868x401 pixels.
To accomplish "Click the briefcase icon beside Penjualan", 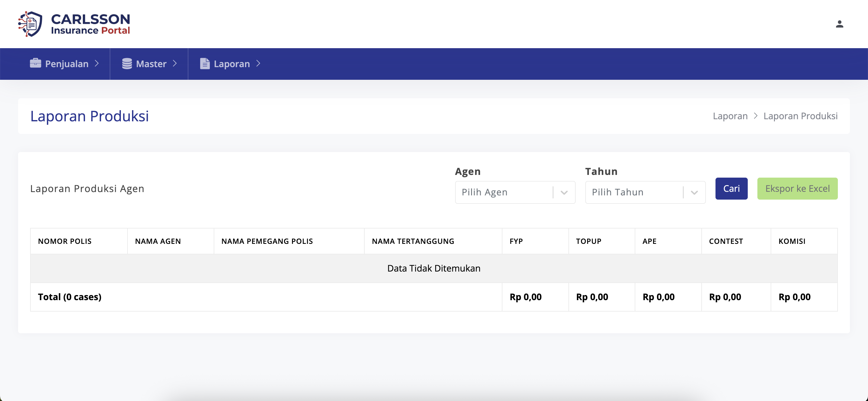I will pos(35,63).
